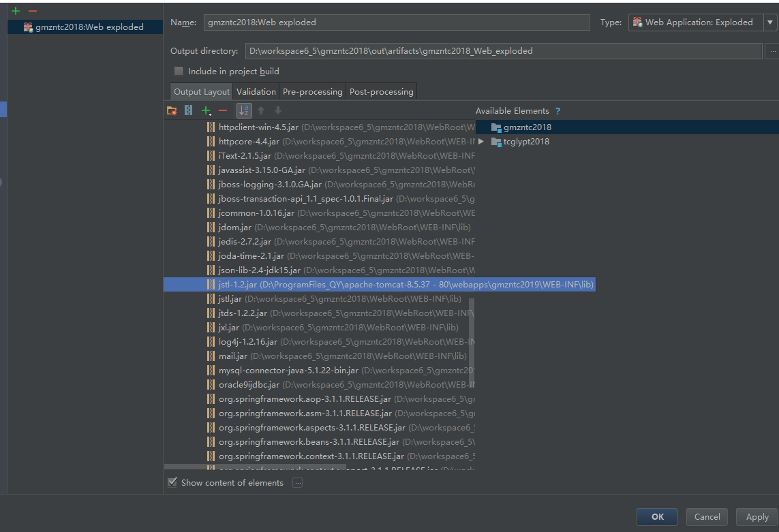
Task: Select httpcore-4.4.jar row
Action: click(320, 142)
